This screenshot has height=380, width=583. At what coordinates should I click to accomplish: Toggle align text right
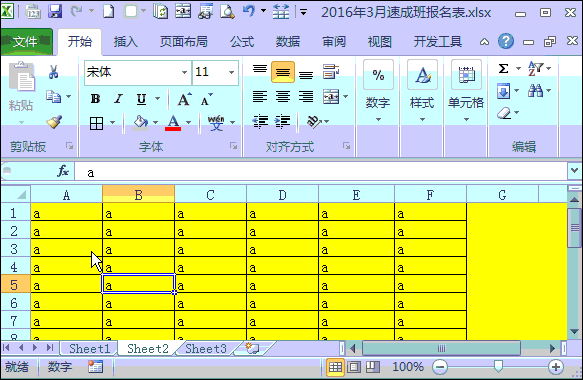click(x=306, y=97)
